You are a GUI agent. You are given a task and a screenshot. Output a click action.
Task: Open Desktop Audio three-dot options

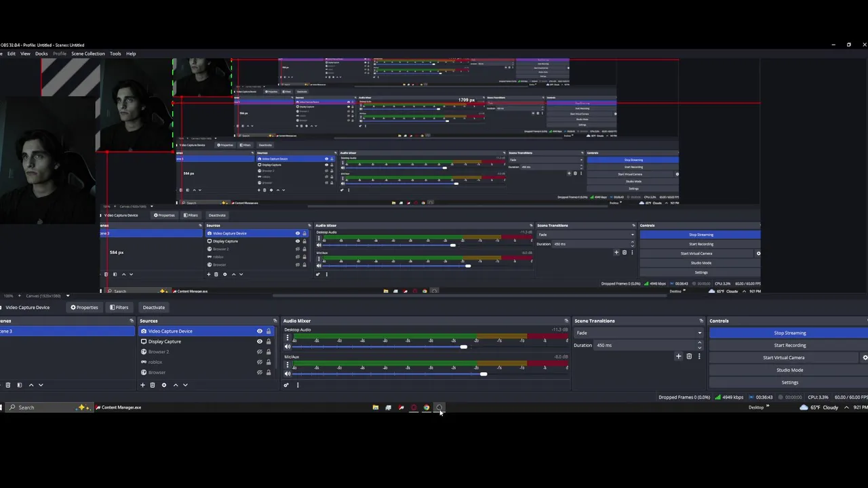point(288,337)
